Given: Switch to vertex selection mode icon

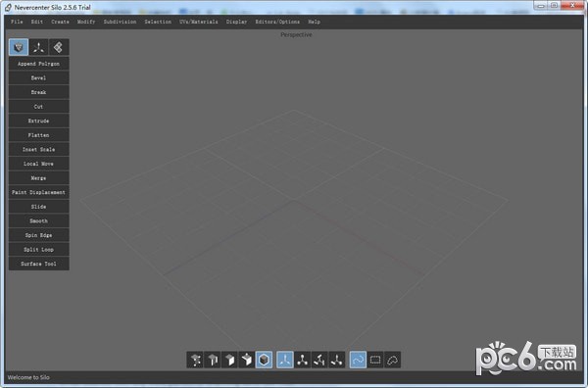Looking at the screenshot, I should (x=195, y=360).
